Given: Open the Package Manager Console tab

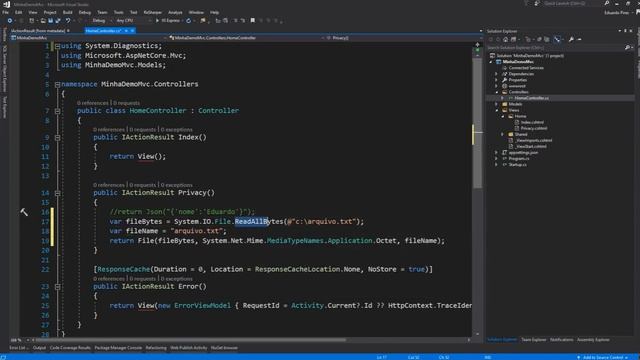Looking at the screenshot, I should [x=118, y=348].
